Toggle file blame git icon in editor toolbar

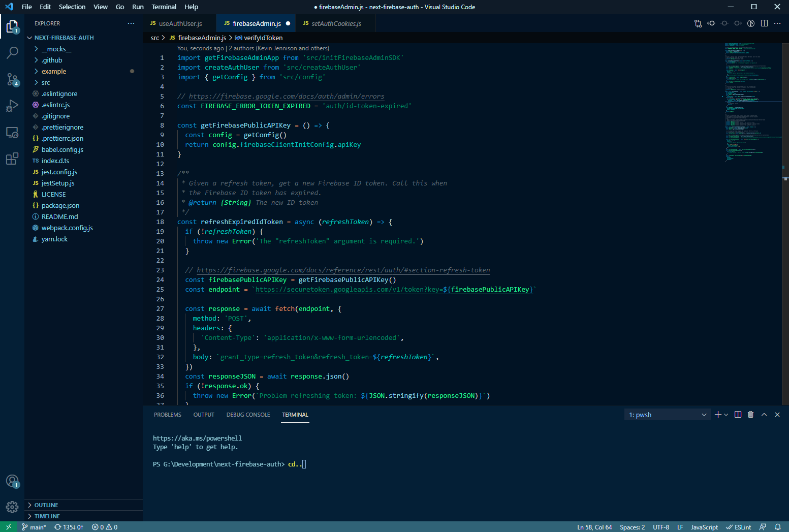tap(751, 23)
